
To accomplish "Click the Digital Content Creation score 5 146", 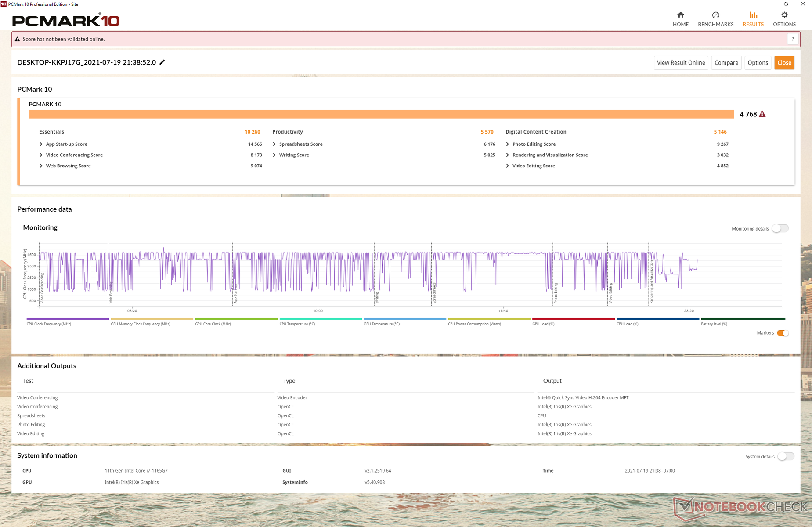I will pyautogui.click(x=720, y=132).
